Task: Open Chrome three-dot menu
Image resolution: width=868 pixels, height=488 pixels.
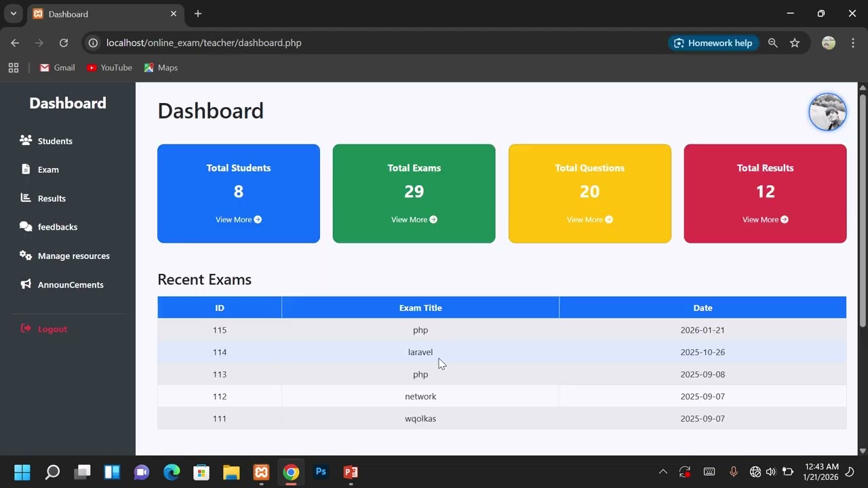Action: pos(852,43)
